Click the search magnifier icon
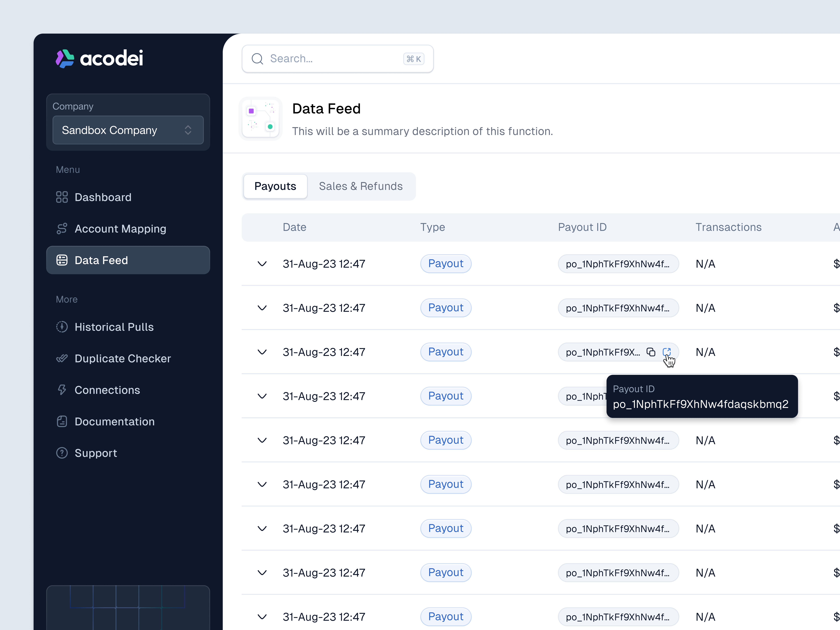The width and height of the screenshot is (840, 630). (x=258, y=59)
